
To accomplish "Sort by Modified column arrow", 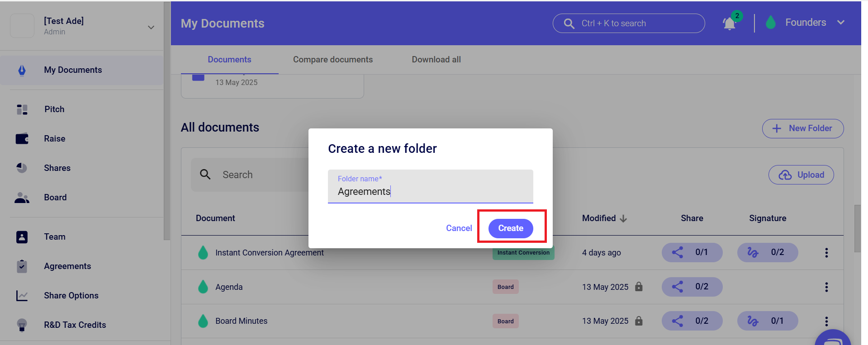I will tap(623, 219).
